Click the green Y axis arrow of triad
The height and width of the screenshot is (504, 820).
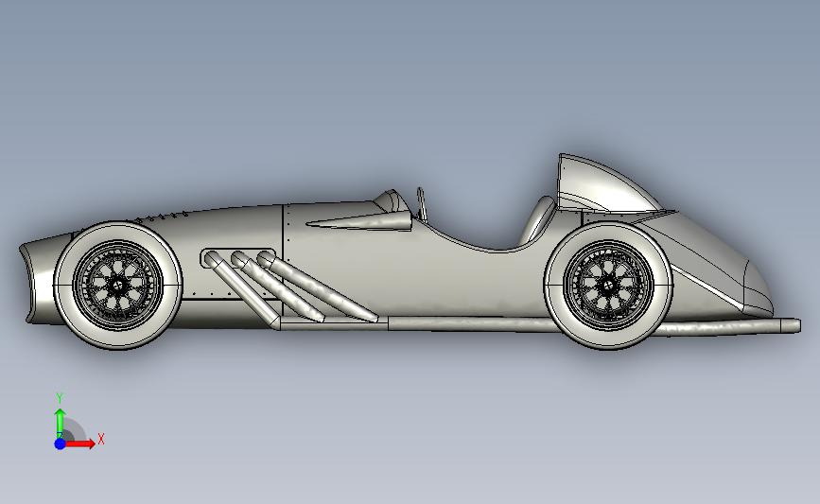[61, 423]
